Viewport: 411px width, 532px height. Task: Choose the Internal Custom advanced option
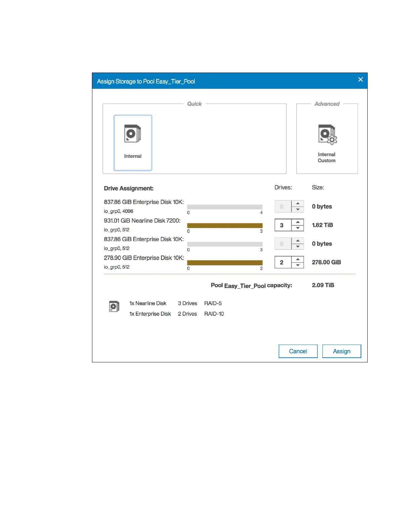(327, 143)
